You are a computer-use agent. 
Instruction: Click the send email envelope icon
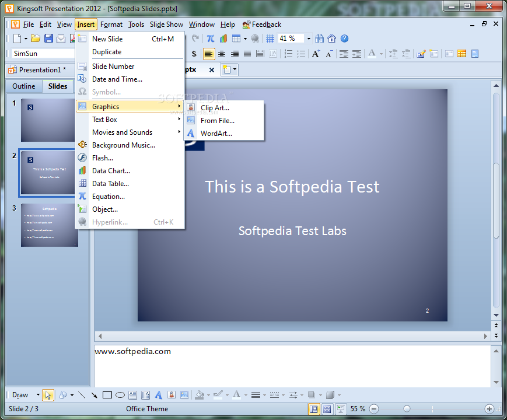tap(61, 39)
